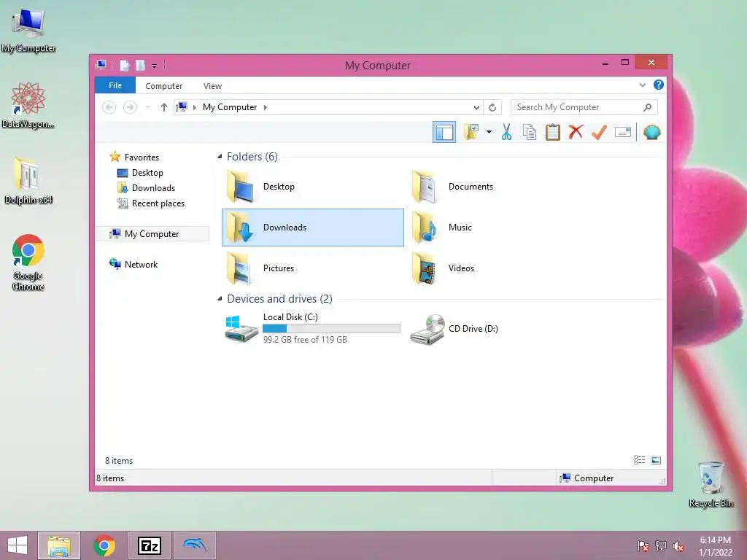Click the blue shell icon in toolbar
747x560 pixels.
click(x=651, y=132)
